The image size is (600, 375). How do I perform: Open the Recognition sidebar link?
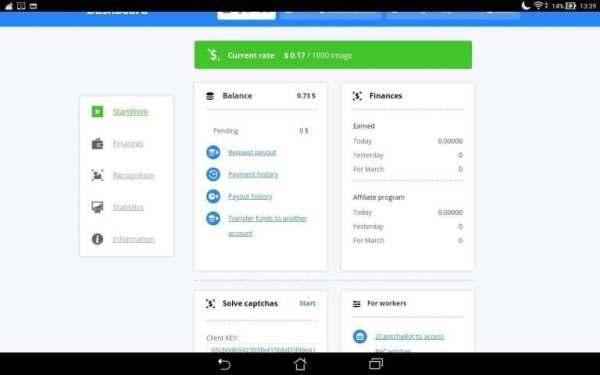click(x=134, y=175)
